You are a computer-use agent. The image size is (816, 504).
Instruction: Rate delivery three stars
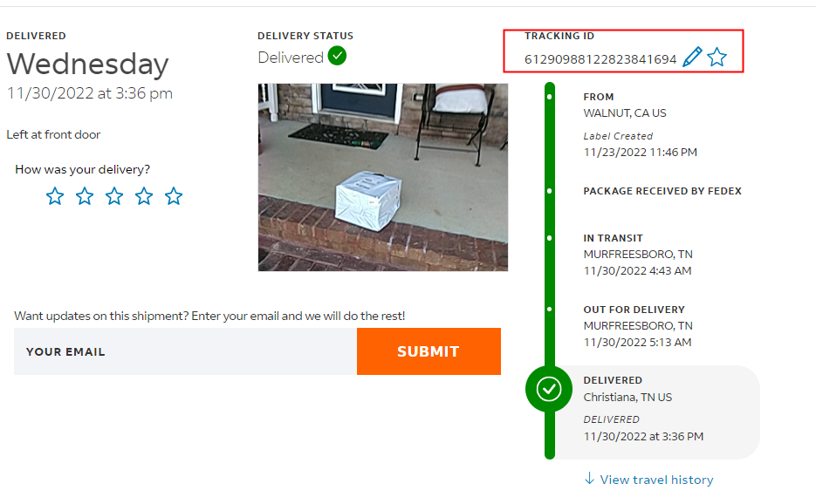pos(114,196)
